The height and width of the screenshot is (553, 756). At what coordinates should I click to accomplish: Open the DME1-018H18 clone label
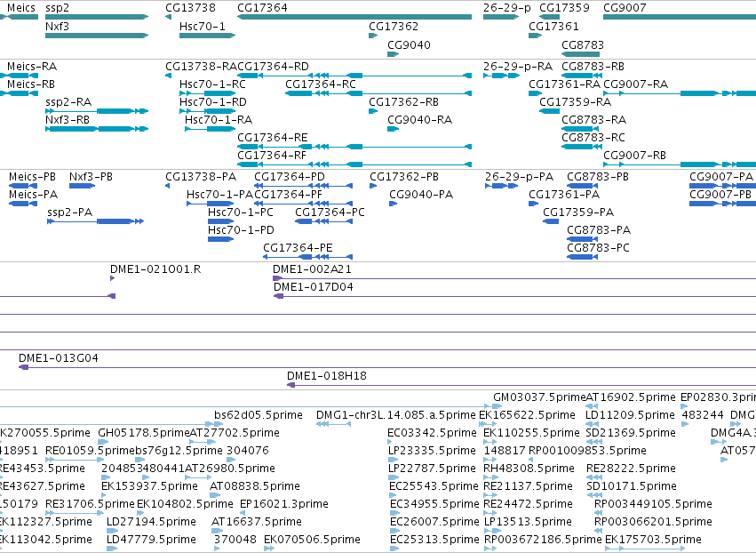(326, 376)
